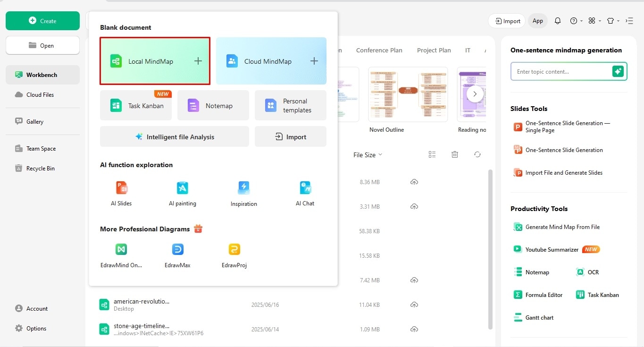
Task: Click Import button in Blank document panel
Action: pyautogui.click(x=291, y=136)
